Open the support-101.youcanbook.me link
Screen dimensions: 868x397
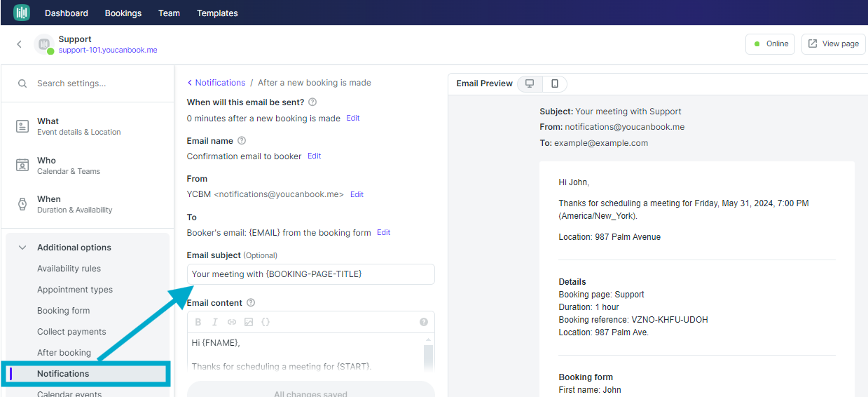pos(108,51)
